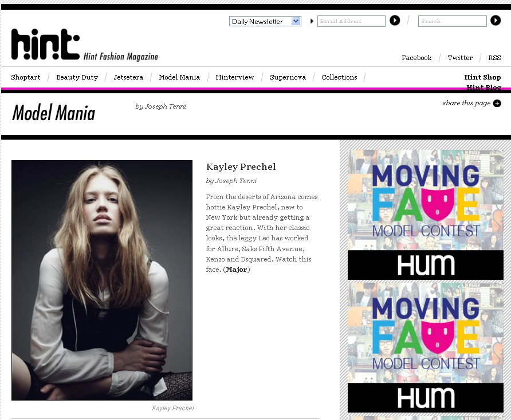
Task: Open the Shoptart section
Action: (x=25, y=77)
